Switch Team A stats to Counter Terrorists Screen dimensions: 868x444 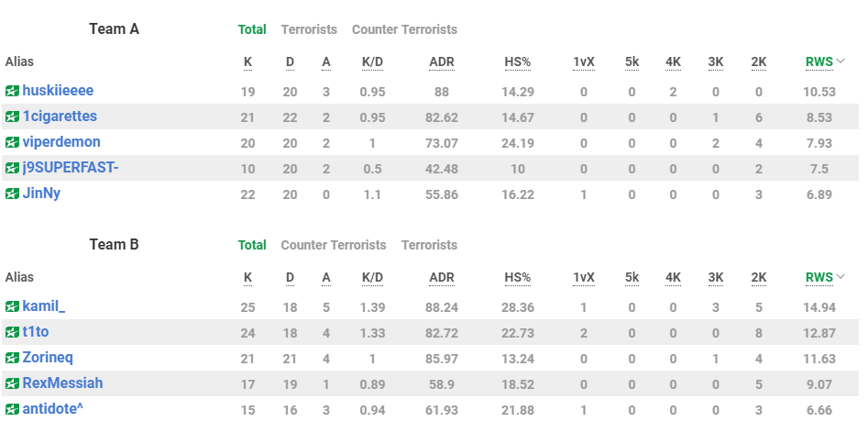[404, 29]
